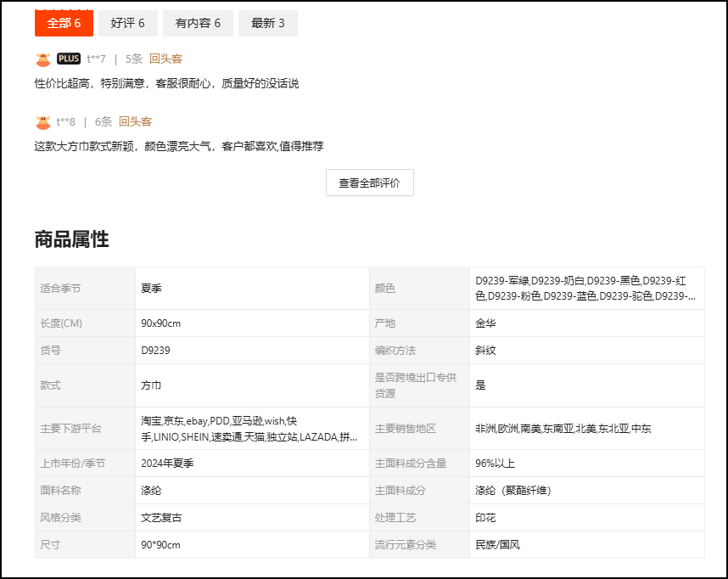The height and width of the screenshot is (579, 728).
Task: Select reviewer name t**7
Action: (96, 59)
